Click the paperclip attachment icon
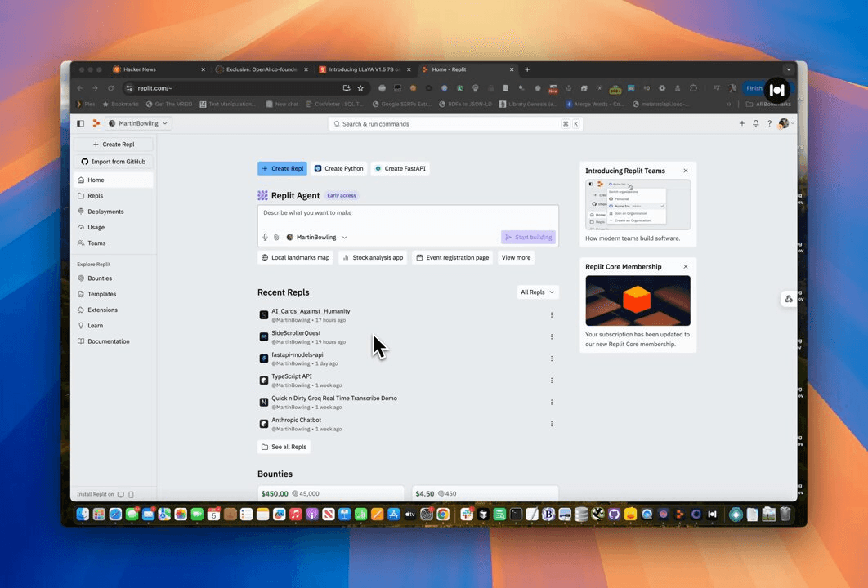Image resolution: width=868 pixels, height=588 pixels. coord(276,238)
